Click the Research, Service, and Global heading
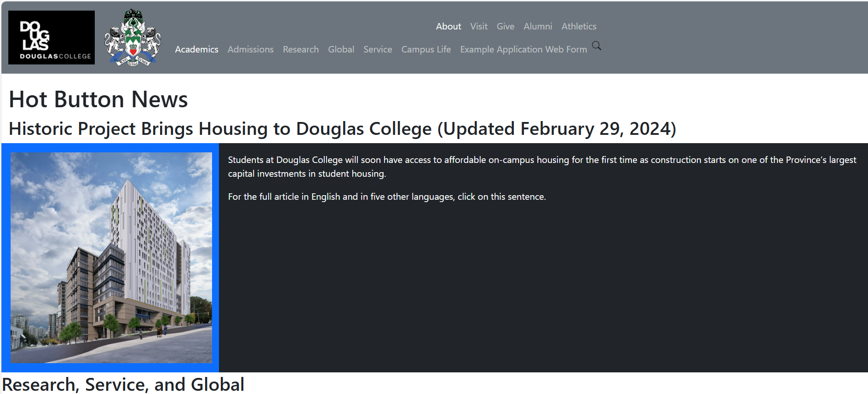This screenshot has width=868, height=394. click(x=123, y=384)
